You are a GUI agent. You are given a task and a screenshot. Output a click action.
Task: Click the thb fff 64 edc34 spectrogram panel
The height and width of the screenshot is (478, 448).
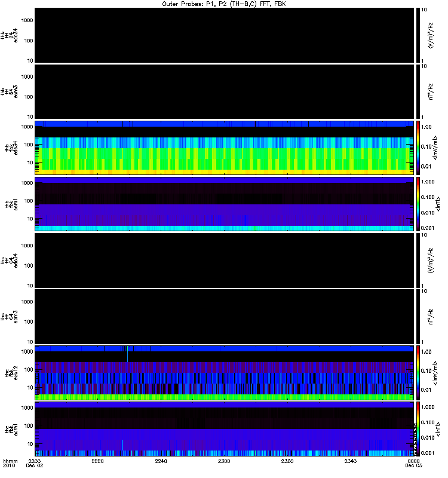224,35
